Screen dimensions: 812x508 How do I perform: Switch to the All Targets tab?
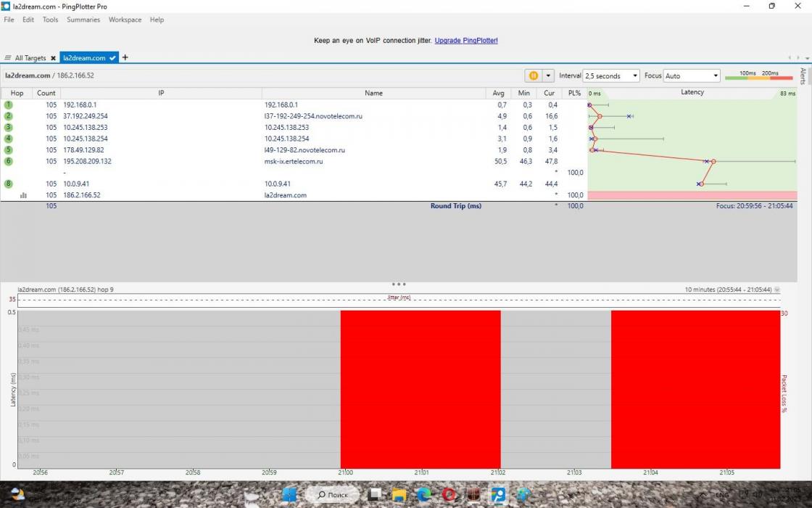(x=29, y=58)
